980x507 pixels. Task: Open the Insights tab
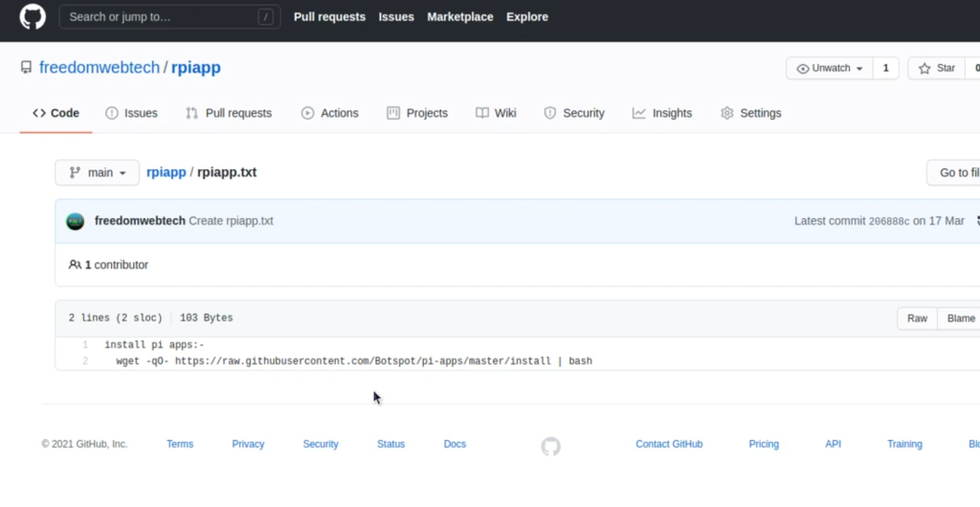coord(662,113)
